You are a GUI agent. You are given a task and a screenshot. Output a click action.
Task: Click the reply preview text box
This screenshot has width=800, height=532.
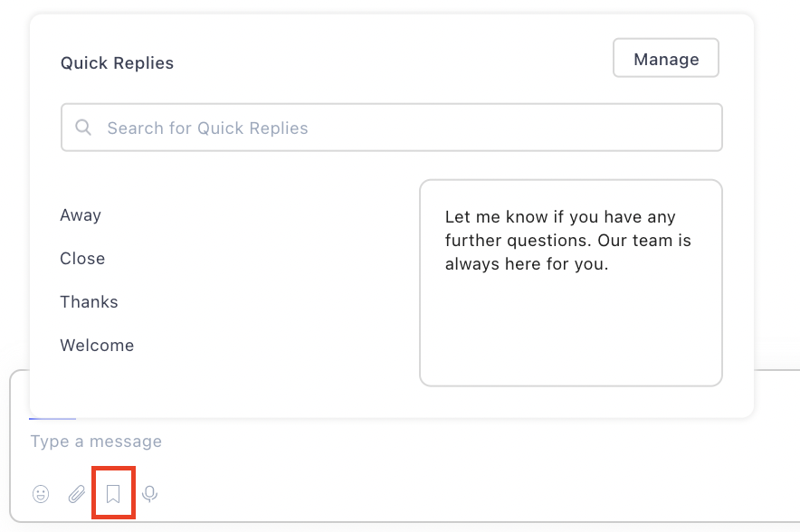click(571, 282)
